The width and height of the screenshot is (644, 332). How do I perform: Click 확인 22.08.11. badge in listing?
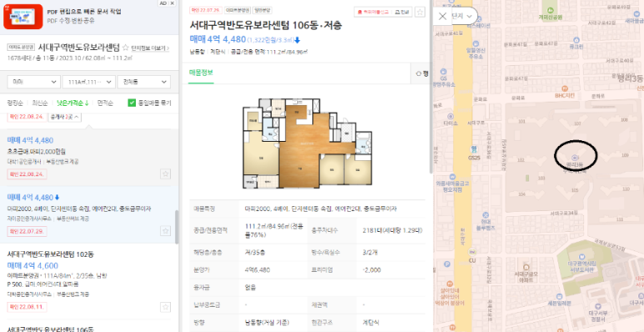pyautogui.click(x=27, y=307)
